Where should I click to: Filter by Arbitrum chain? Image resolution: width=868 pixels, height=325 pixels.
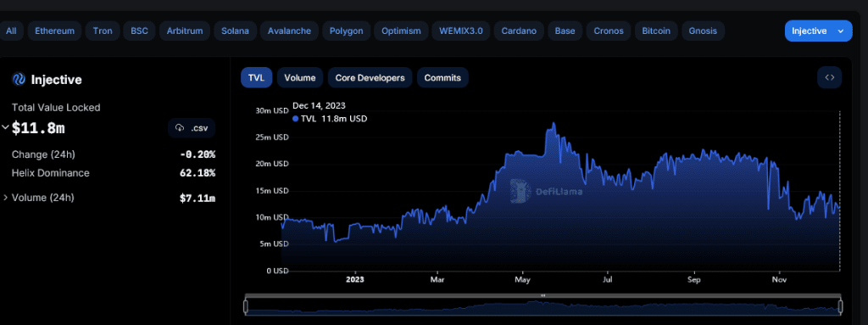185,31
